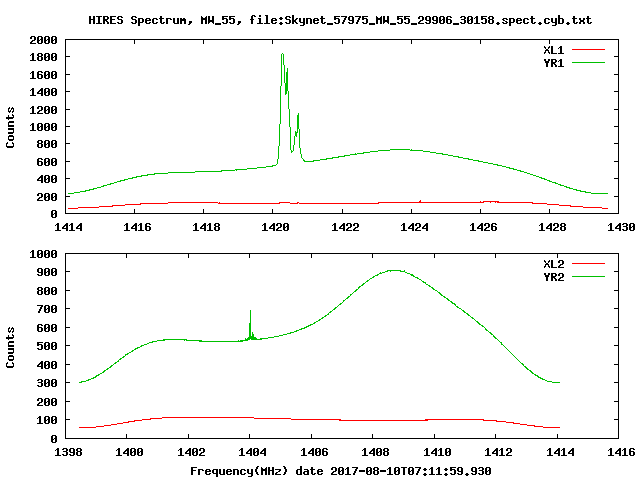Click the 1418 tick label
The image size is (640, 480).
coord(206,227)
